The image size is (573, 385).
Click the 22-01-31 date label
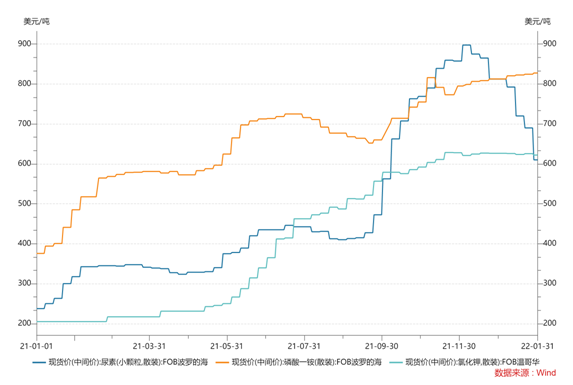(537, 346)
